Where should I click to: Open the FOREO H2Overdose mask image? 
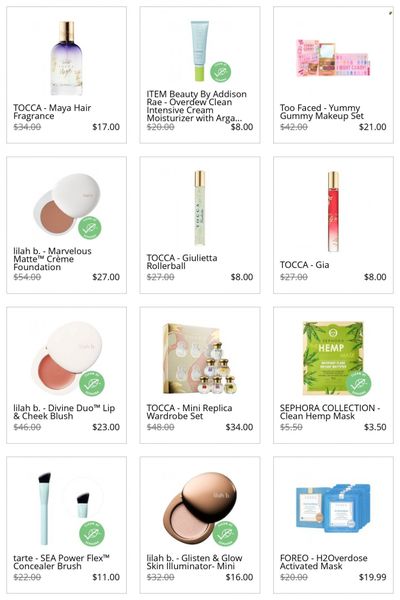pos(333,509)
